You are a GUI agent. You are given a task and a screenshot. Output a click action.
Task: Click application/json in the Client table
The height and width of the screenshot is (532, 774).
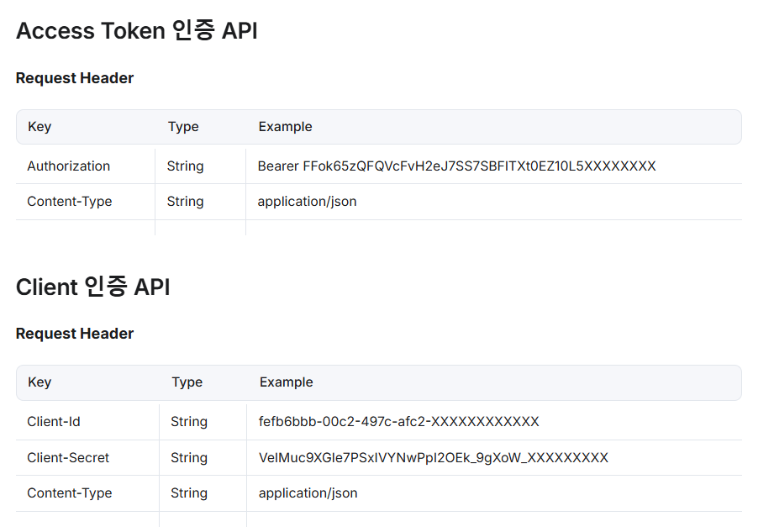pyautogui.click(x=308, y=493)
